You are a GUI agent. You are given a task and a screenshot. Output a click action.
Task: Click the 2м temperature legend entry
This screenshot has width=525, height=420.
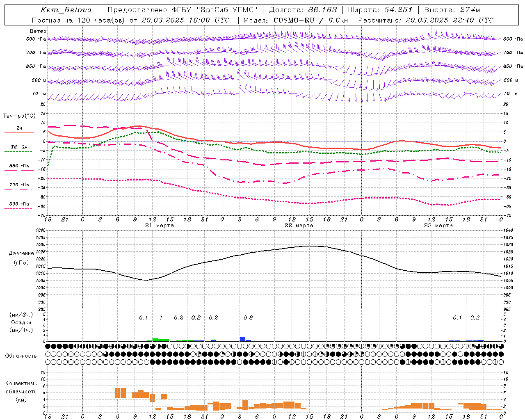click(x=19, y=128)
